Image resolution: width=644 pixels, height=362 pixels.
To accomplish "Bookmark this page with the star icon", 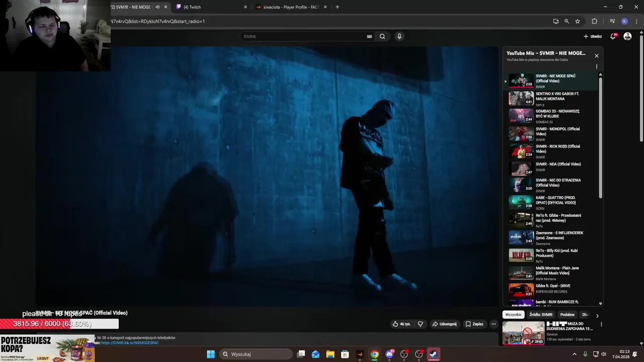I will 578,21.
